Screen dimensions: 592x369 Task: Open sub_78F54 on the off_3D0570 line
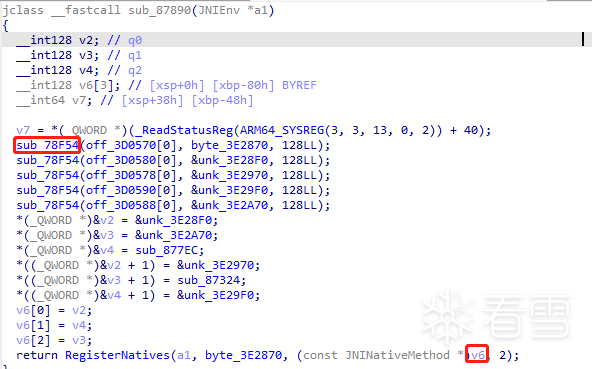[47, 145]
